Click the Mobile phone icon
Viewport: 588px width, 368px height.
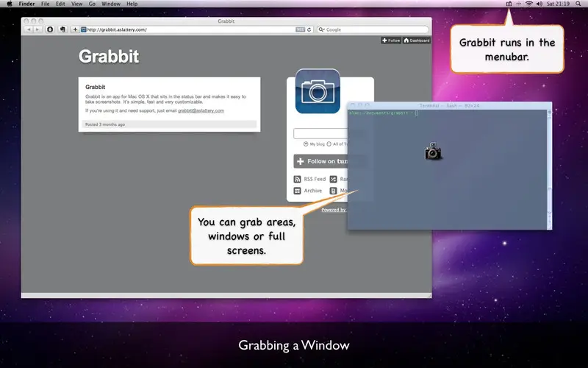point(334,191)
